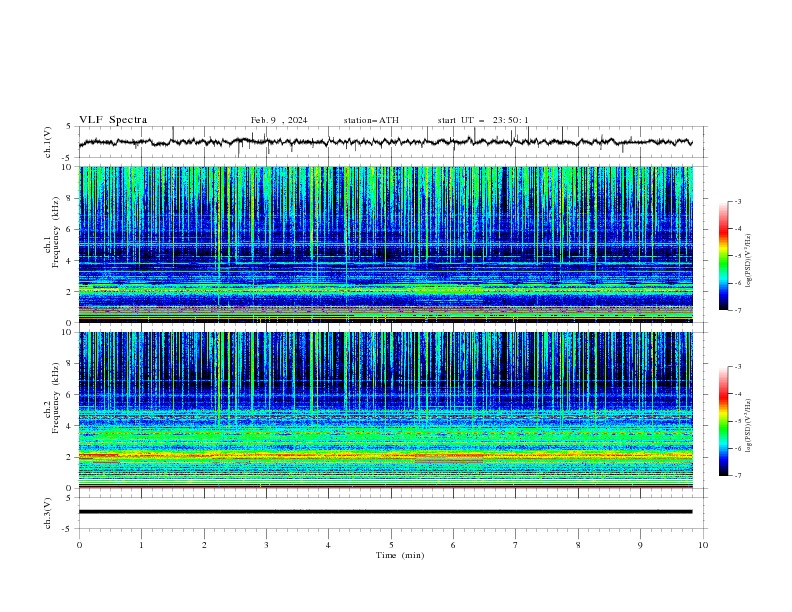Click the upper PSD color scale bar
Image resolution: width=792 pixels, height=612 pixels.
click(x=723, y=256)
